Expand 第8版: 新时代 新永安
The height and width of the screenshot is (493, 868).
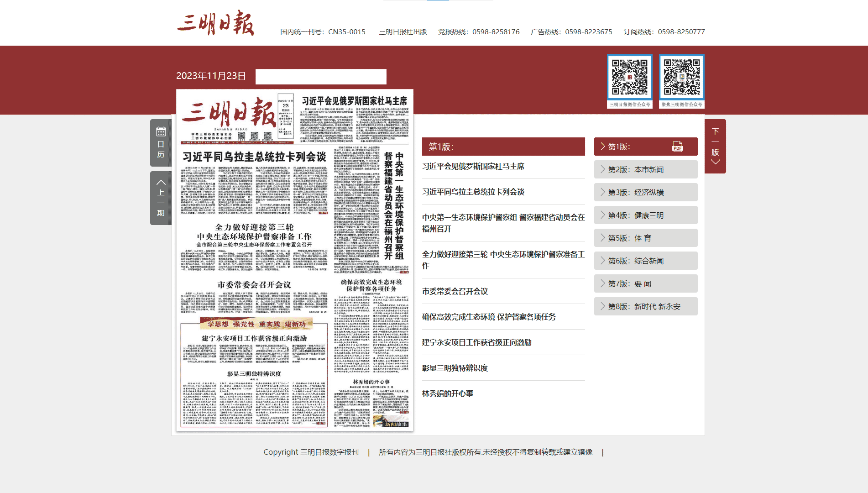646,306
